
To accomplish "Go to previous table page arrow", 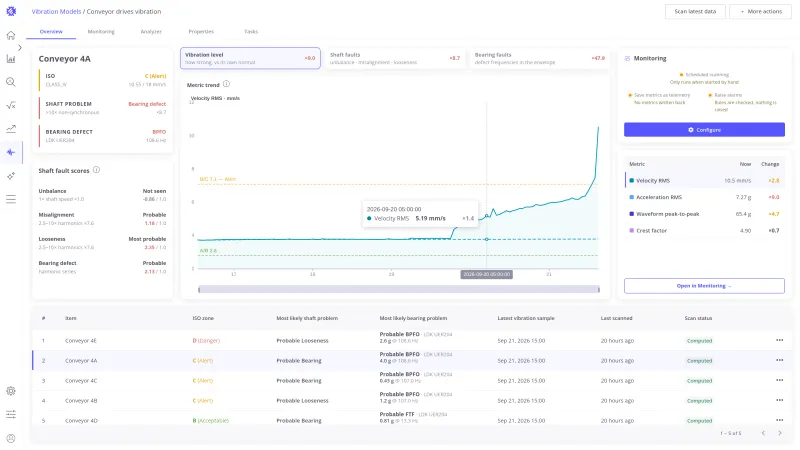I will click(763, 433).
